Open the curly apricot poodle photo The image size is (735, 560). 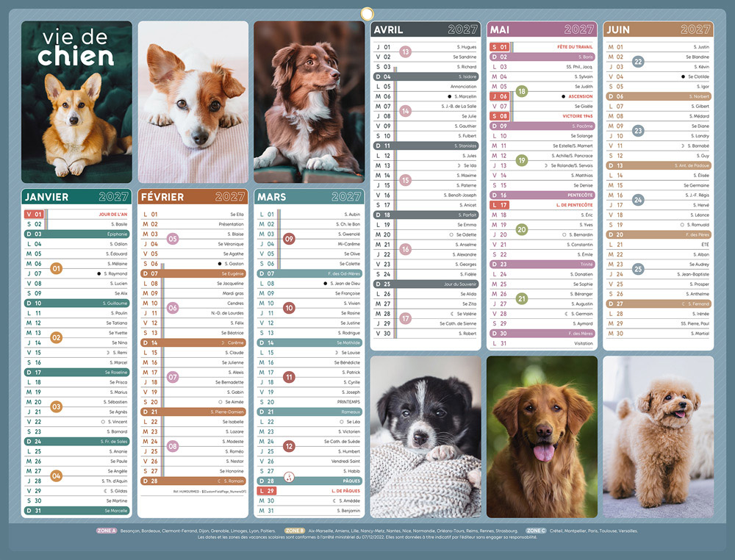(658, 437)
